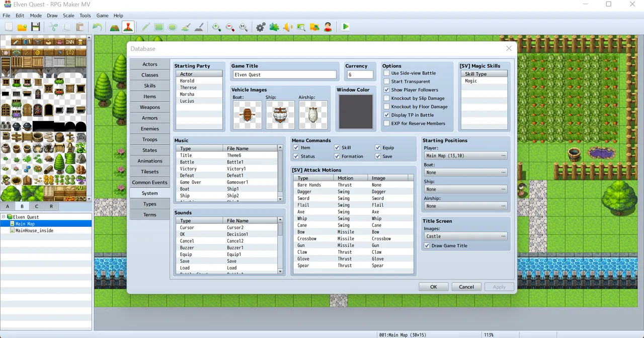Start Playtest with the green arrow

click(346, 27)
